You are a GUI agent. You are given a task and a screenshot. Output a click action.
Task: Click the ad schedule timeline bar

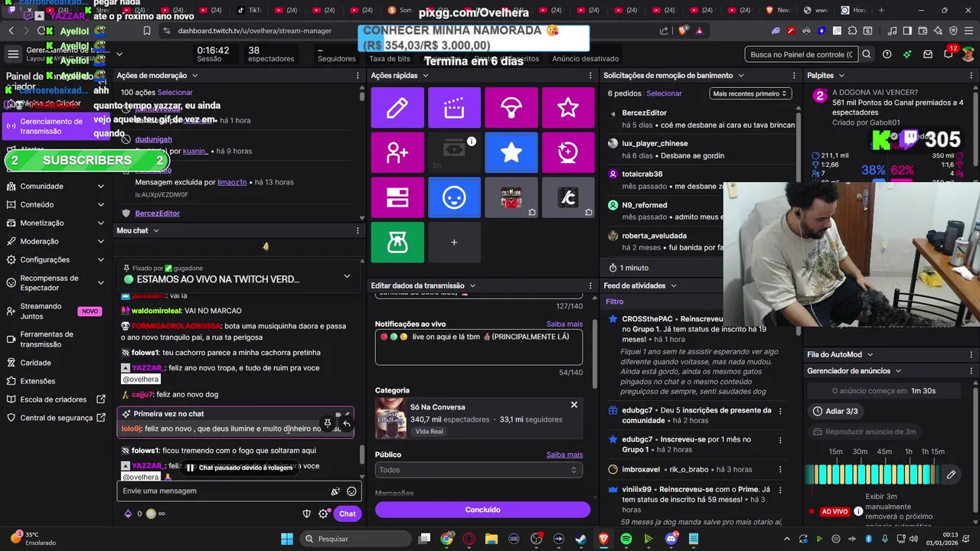[872, 474]
